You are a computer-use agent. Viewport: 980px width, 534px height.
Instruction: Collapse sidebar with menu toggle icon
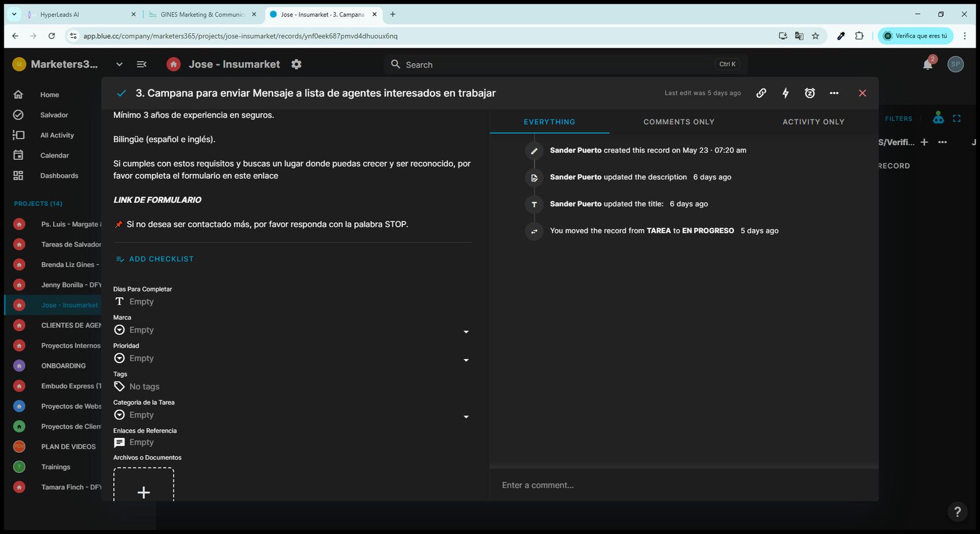(141, 64)
